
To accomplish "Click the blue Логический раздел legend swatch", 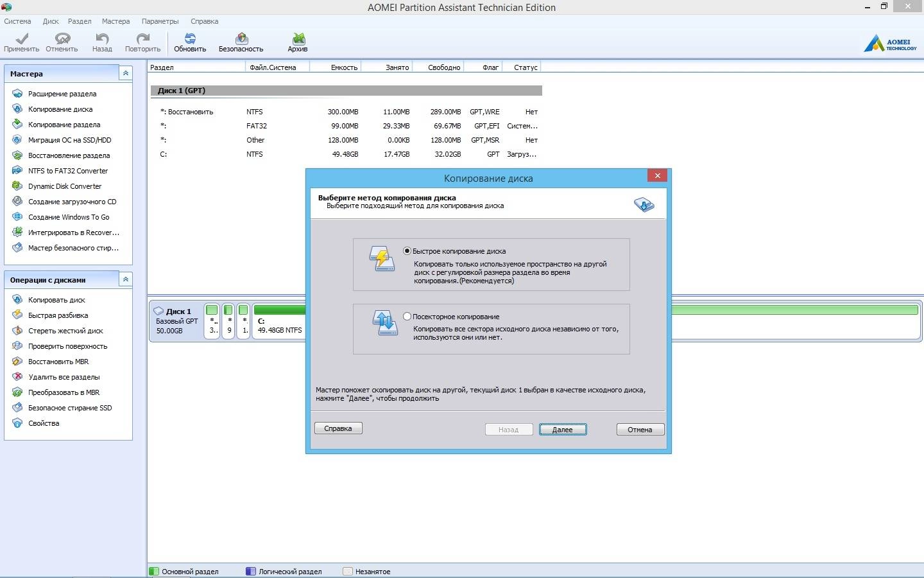I will coord(251,571).
